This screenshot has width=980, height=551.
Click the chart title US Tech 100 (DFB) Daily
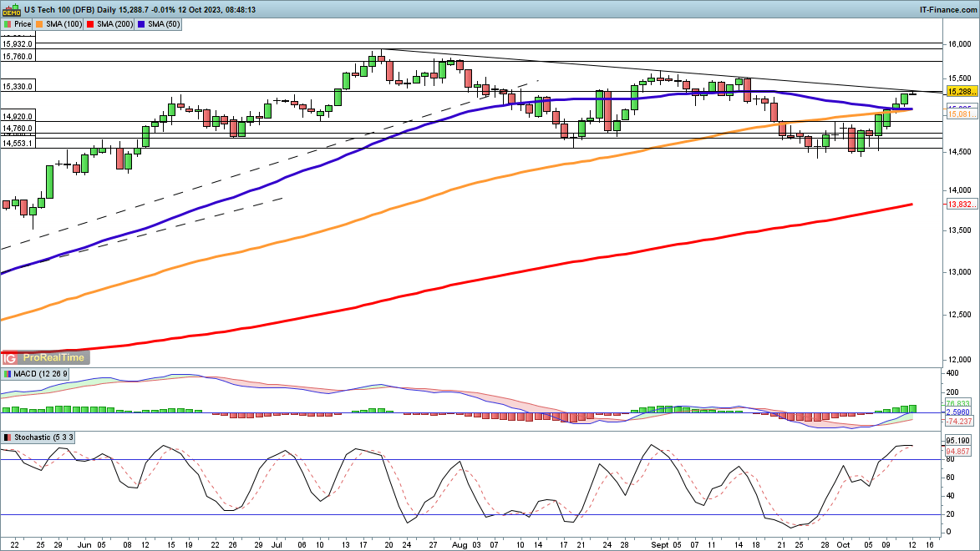coord(69,10)
